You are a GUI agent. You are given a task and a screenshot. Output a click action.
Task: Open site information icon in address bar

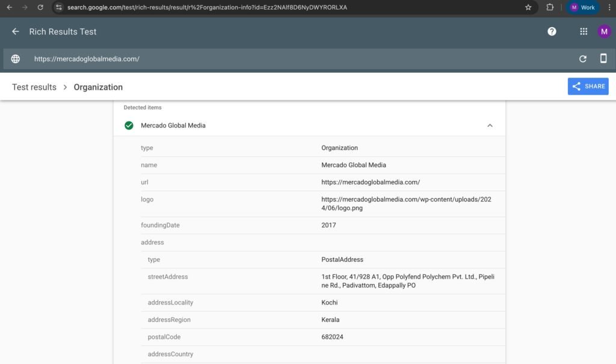pos(59,7)
